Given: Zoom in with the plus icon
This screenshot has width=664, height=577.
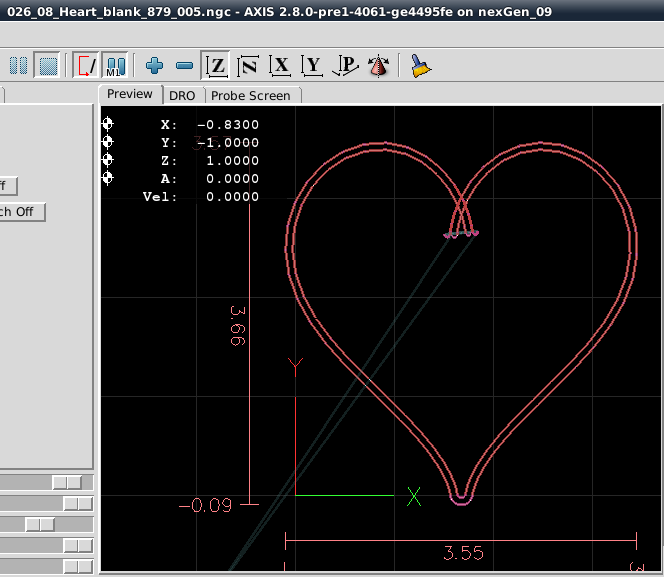Looking at the screenshot, I should point(154,66).
